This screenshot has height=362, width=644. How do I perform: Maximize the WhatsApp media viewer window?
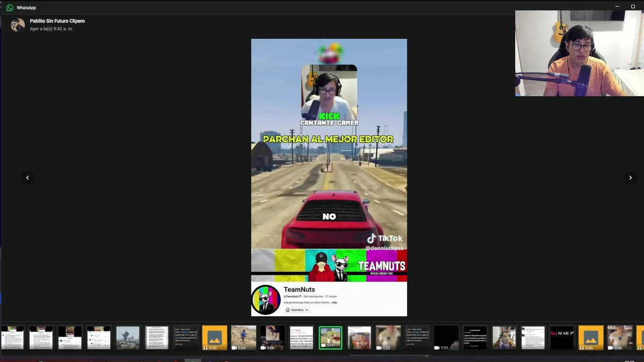(633, 7)
